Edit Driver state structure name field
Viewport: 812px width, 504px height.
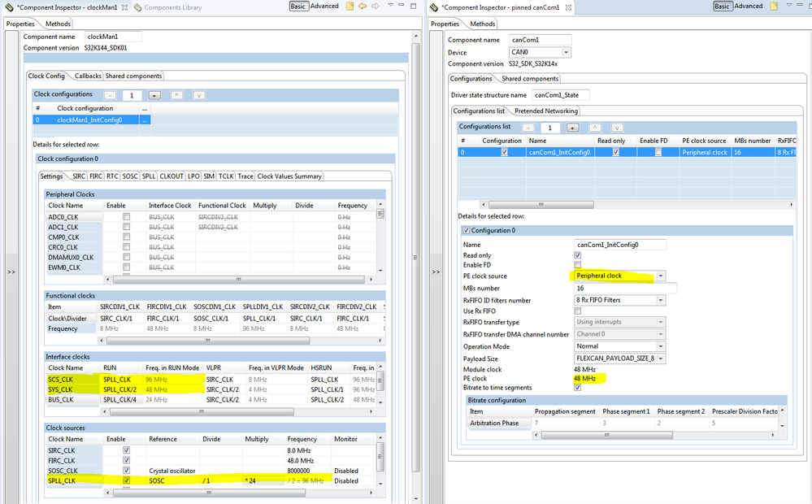pos(561,95)
